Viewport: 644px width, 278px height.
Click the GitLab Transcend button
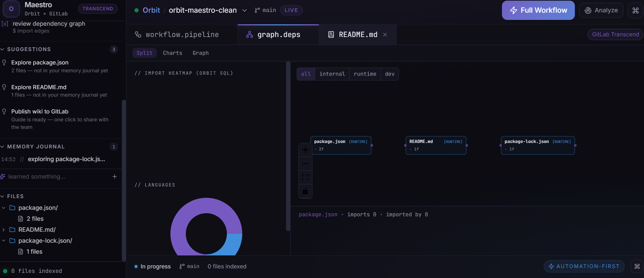(x=615, y=34)
